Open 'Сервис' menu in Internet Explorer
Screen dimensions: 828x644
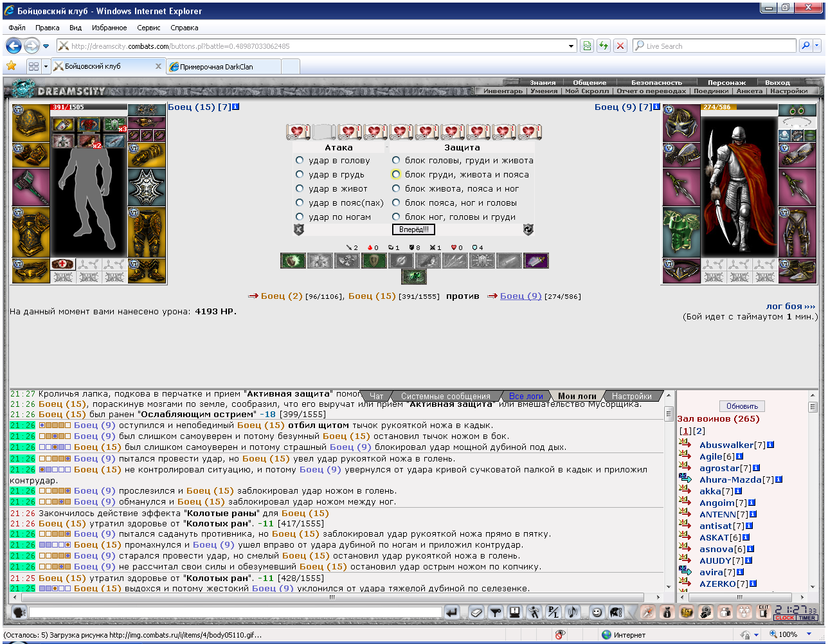click(148, 28)
